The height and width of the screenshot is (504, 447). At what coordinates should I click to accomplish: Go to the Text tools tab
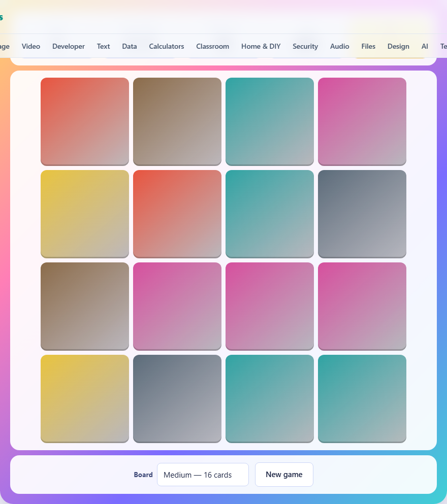(103, 46)
